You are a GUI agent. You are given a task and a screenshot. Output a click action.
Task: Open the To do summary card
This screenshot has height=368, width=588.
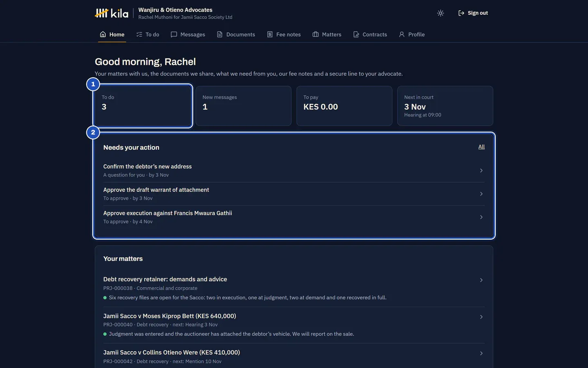pos(143,106)
